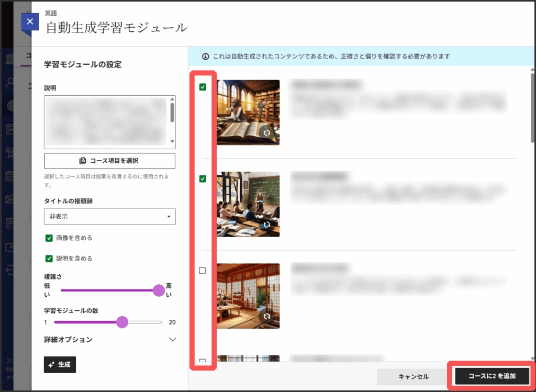The height and width of the screenshot is (392, 536).
Task: Open the calendar icon in left sidebar
Action: [10, 176]
